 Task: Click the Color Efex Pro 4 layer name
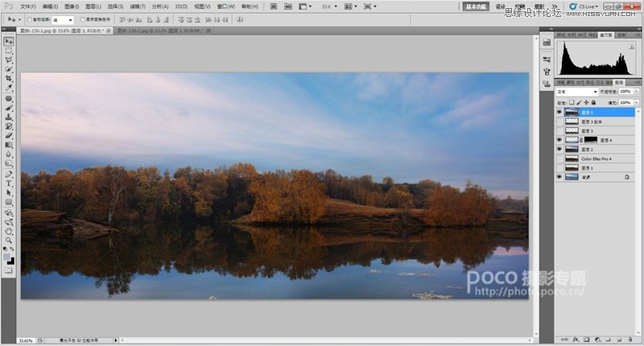pyautogui.click(x=597, y=159)
